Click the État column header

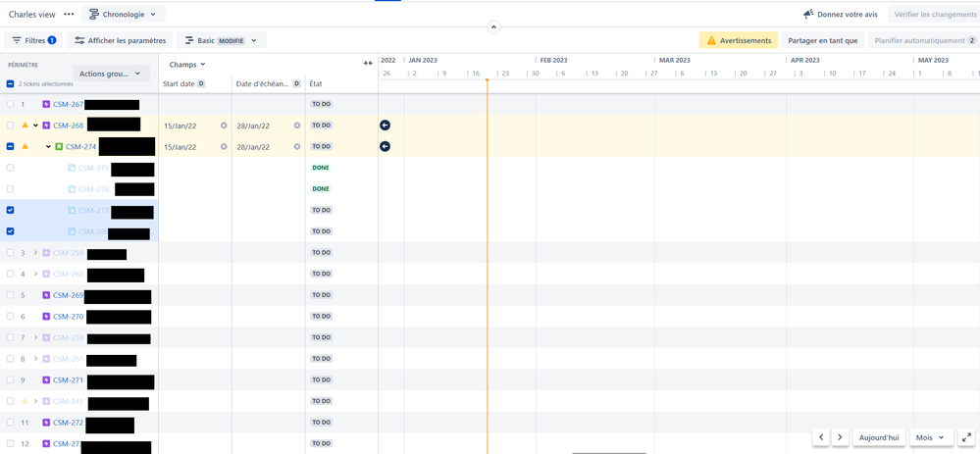pos(316,83)
